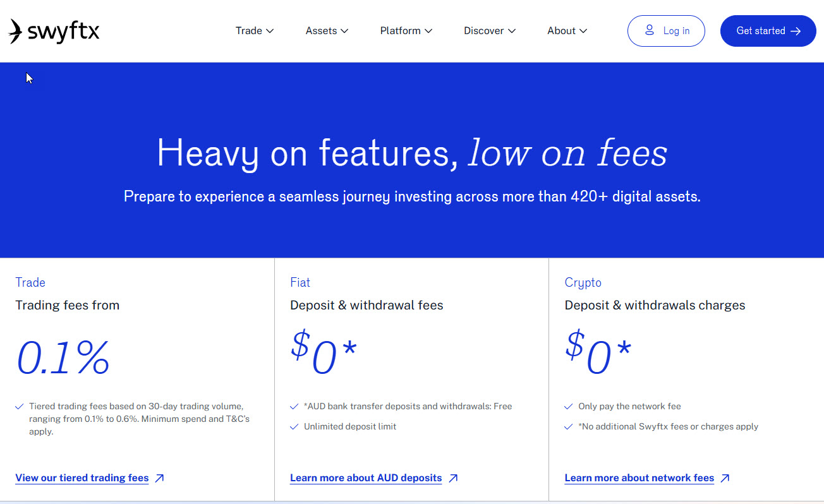Expand the Trade menu chevron
Screen dimensions: 824x504
[x=270, y=31]
